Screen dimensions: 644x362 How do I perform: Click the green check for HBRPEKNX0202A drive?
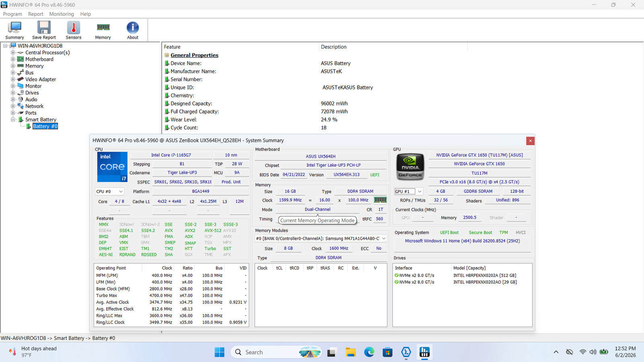click(x=396, y=276)
